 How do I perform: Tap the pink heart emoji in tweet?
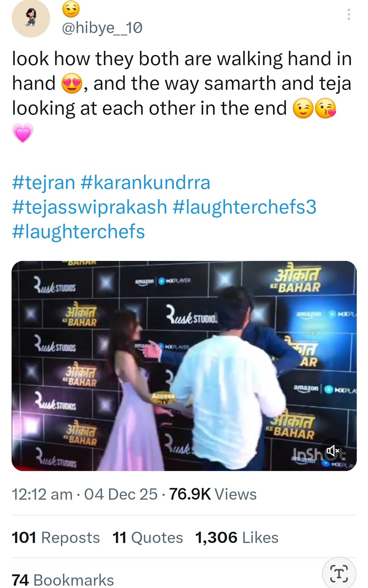pos(23,133)
